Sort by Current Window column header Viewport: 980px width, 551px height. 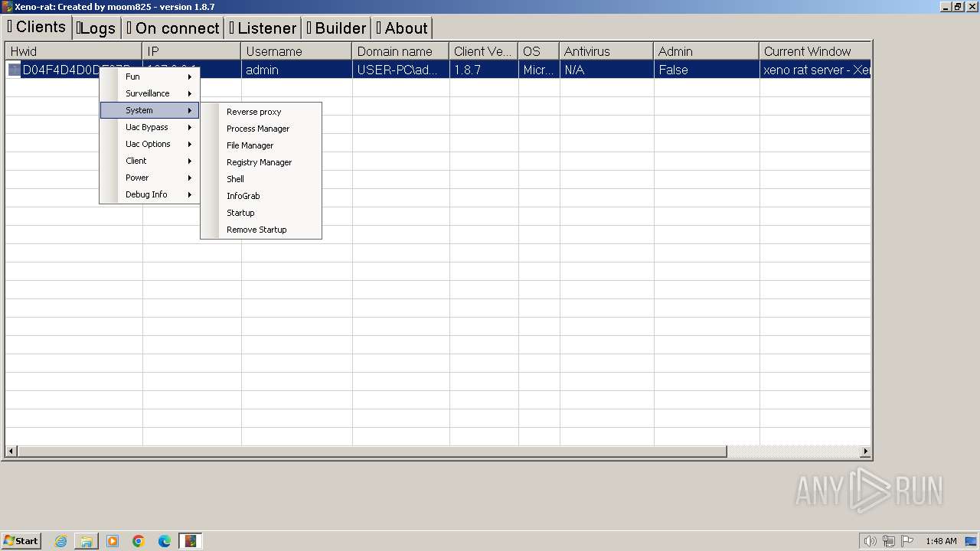[815, 51]
